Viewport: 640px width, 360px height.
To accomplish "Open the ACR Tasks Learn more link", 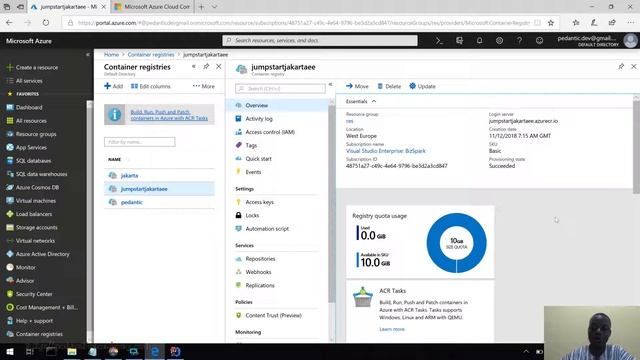I will pyautogui.click(x=392, y=329).
